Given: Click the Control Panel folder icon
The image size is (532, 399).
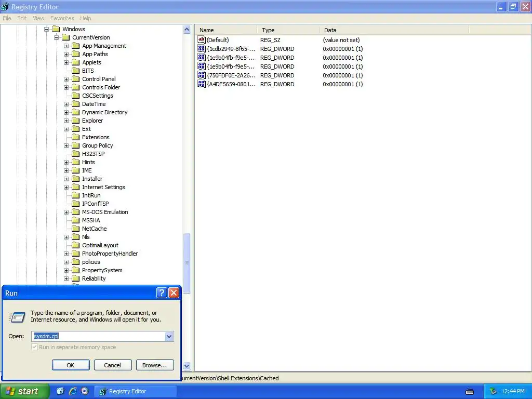Looking at the screenshot, I should (x=76, y=79).
